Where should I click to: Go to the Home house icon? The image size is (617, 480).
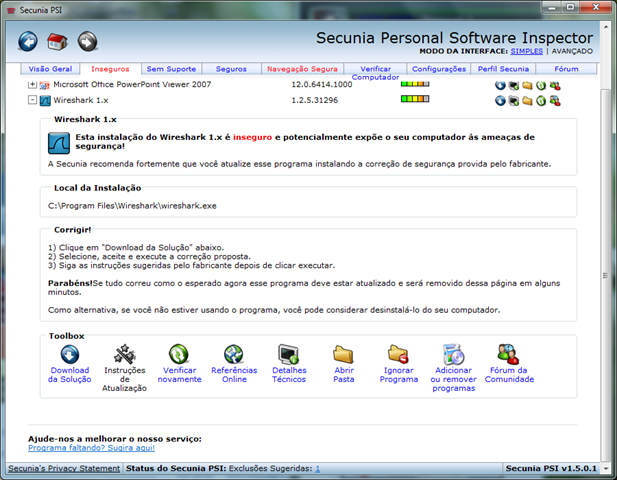point(57,41)
